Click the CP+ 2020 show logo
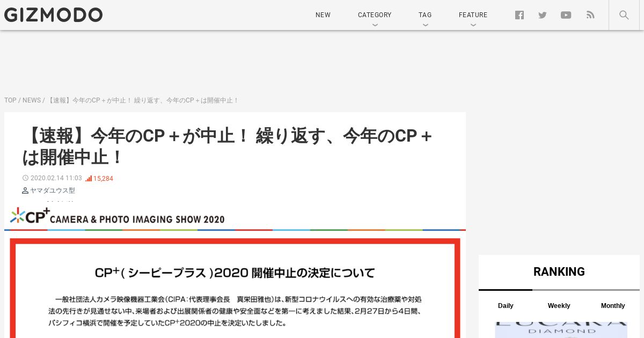 (118, 216)
